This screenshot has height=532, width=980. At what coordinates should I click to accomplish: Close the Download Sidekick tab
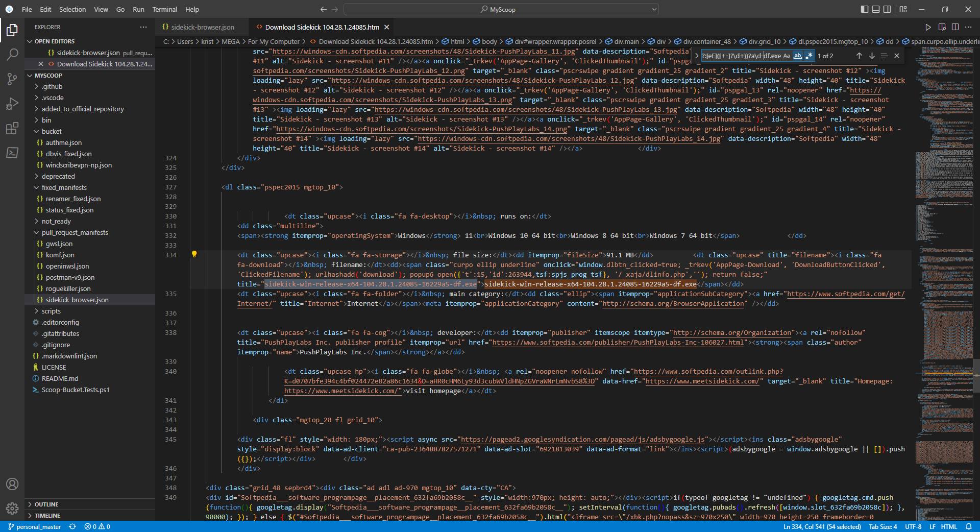[x=387, y=27]
